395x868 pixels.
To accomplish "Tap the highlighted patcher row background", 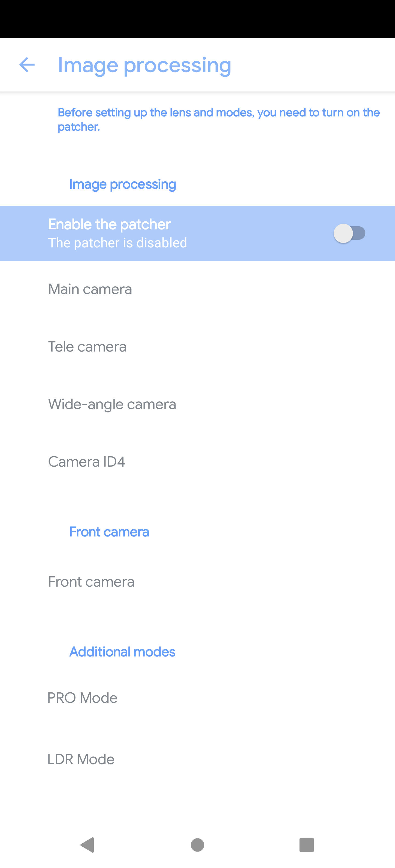I will pyautogui.click(x=197, y=233).
